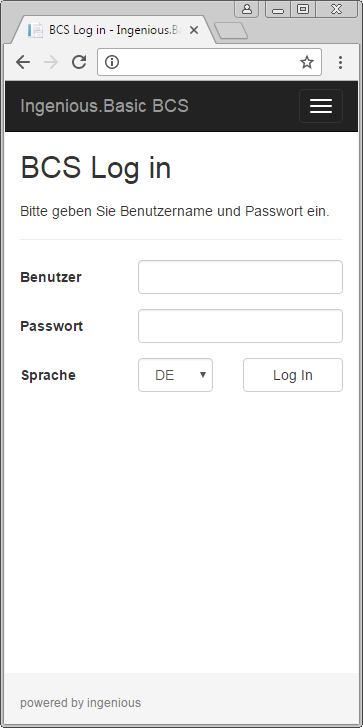Bookmark this page with star icon
Image resolution: width=363 pixels, height=728 pixels.
pos(307,62)
